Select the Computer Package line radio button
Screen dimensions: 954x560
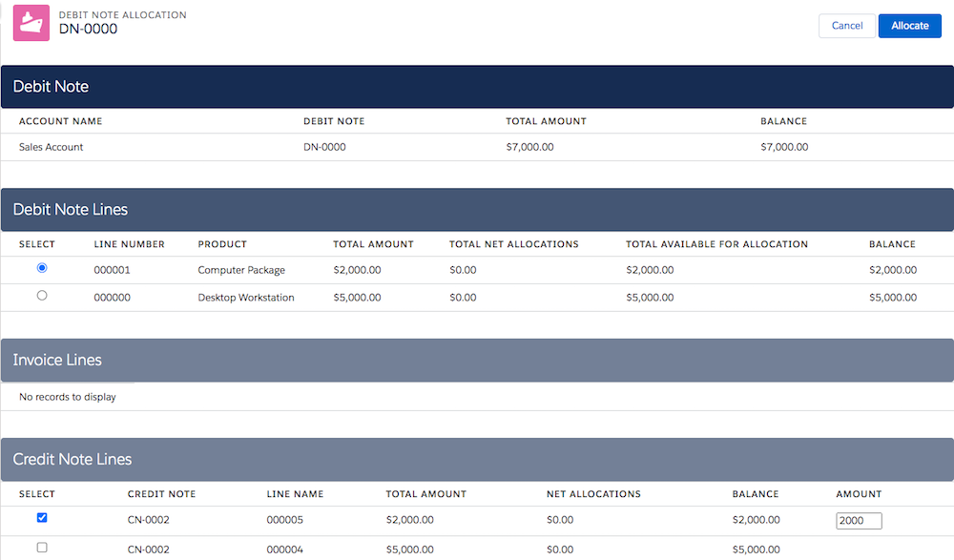tap(42, 268)
